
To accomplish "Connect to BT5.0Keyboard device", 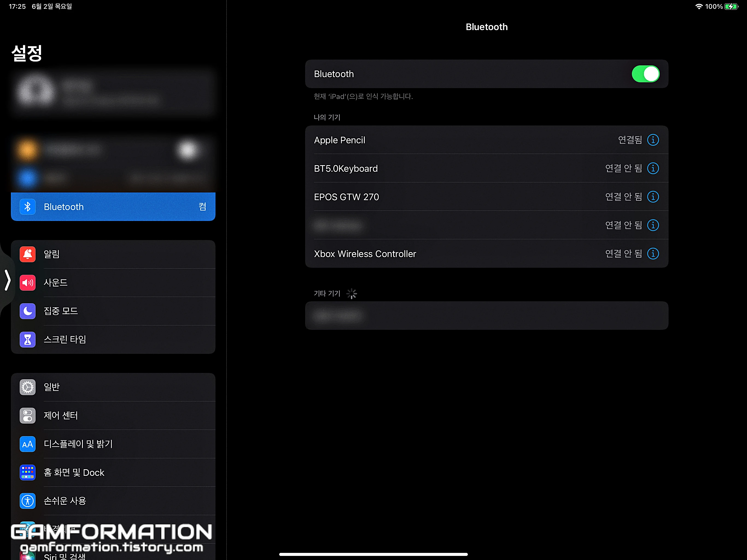I will click(346, 168).
